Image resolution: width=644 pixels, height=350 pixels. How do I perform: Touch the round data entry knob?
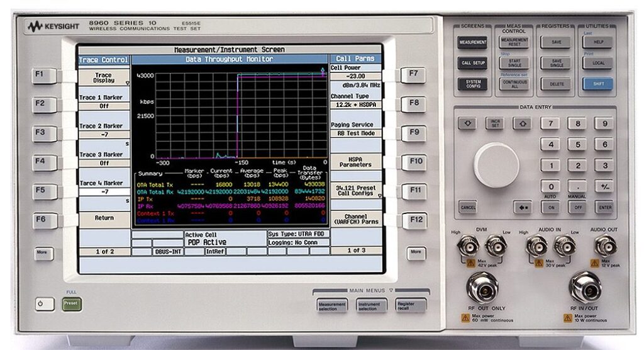[496, 165]
